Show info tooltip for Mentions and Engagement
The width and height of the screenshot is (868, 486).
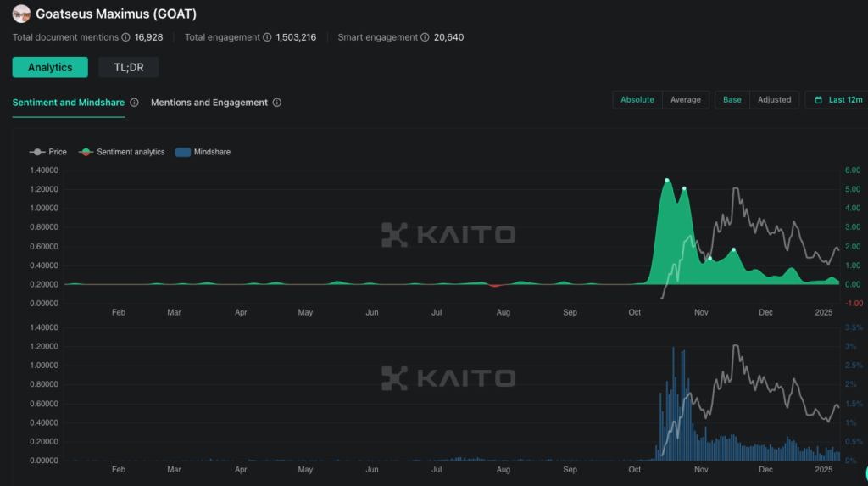pos(277,103)
